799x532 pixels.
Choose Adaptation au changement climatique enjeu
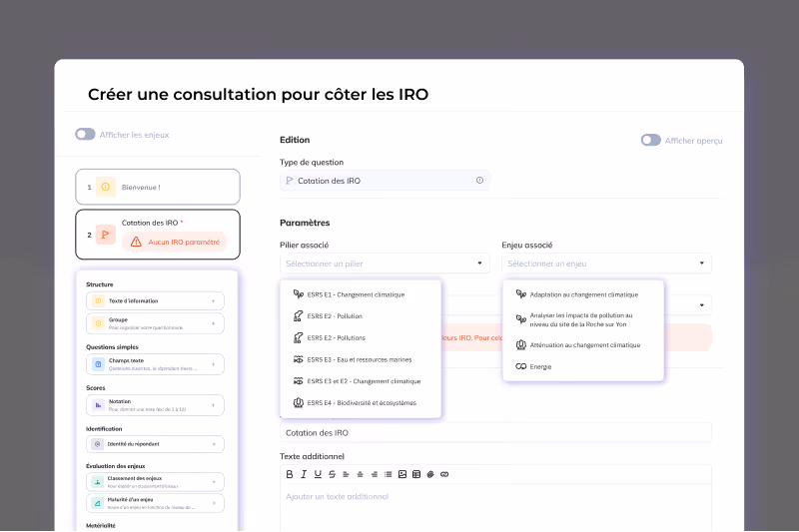(583, 294)
